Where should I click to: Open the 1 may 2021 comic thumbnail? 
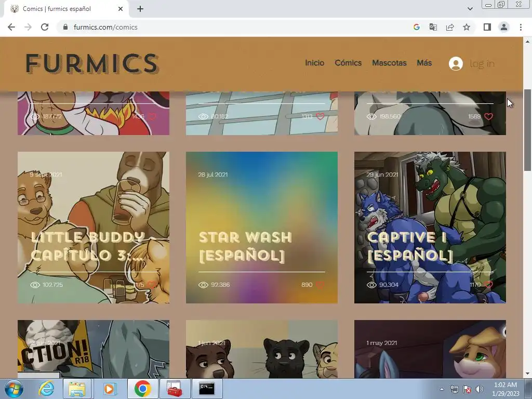pyautogui.click(x=430, y=349)
